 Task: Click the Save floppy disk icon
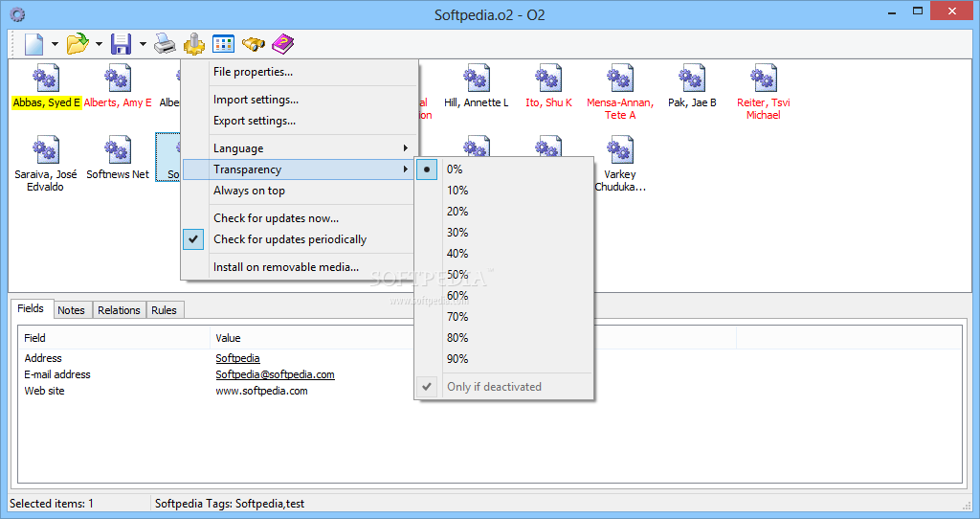121,44
